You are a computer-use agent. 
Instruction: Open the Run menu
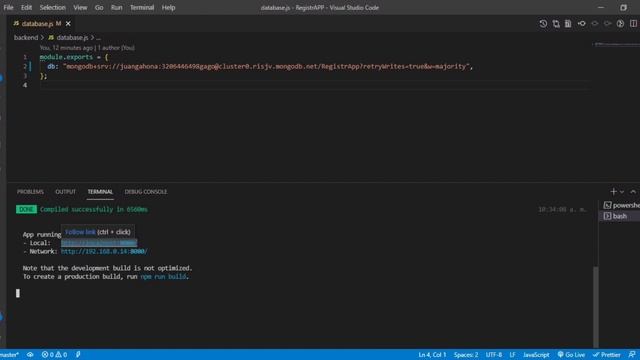click(x=116, y=7)
